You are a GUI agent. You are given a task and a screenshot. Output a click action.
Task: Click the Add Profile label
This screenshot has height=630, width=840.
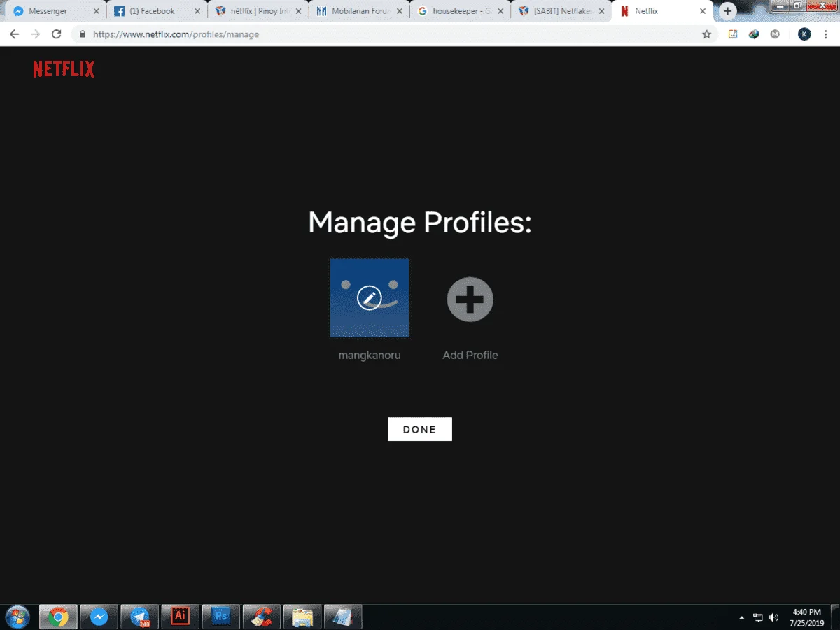click(x=470, y=355)
